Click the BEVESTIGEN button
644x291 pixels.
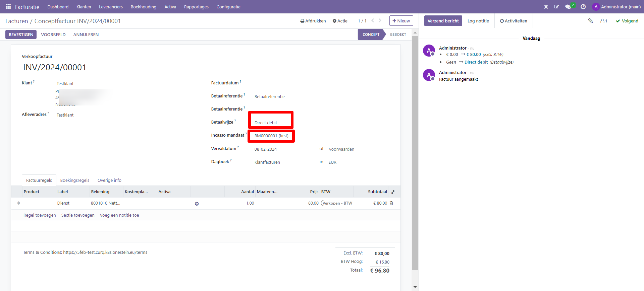[x=21, y=34]
